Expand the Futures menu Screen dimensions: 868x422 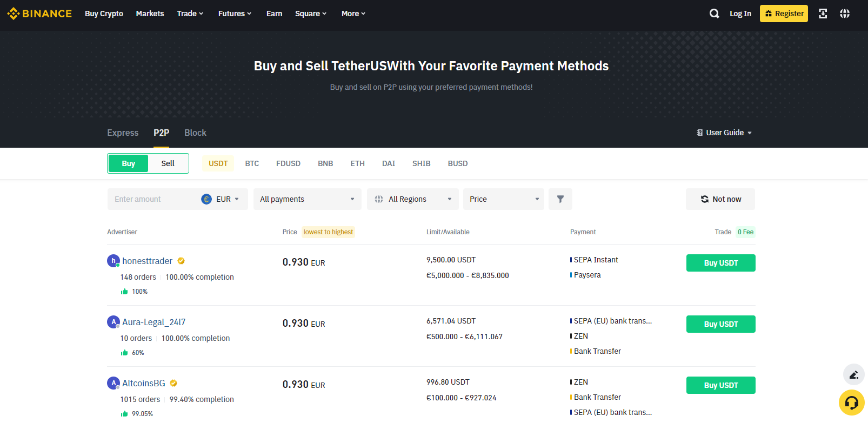(x=235, y=14)
